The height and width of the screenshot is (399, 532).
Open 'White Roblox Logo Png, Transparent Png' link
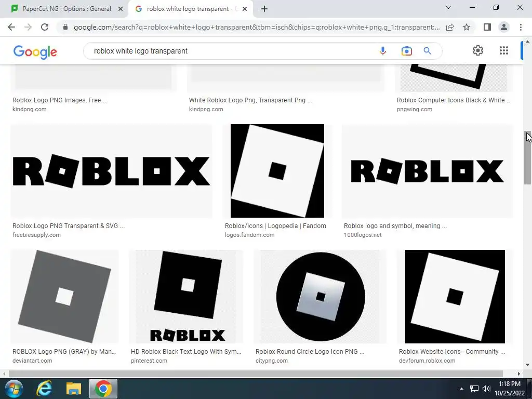tap(251, 100)
